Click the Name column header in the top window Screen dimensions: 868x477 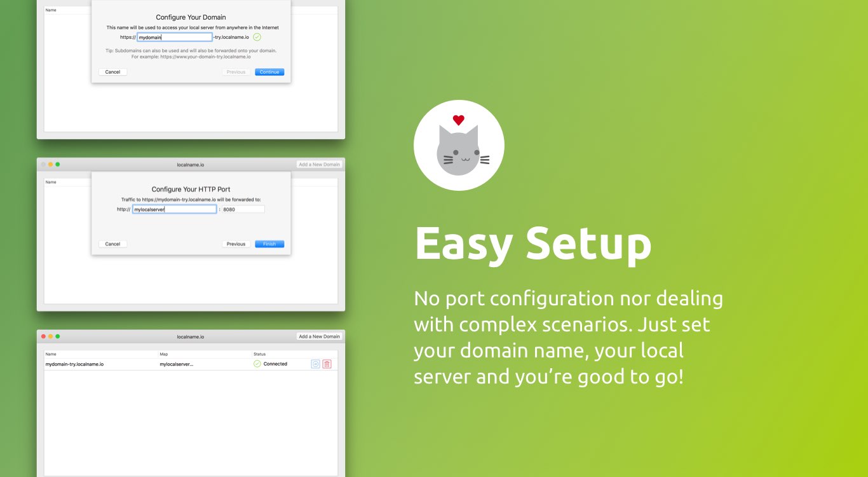(x=51, y=10)
